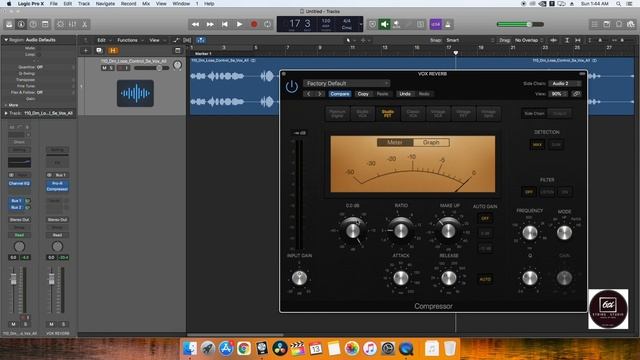Image resolution: width=640 pixels, height=360 pixels.
Task: Add a new track with the plus button
Action: (x=86, y=51)
